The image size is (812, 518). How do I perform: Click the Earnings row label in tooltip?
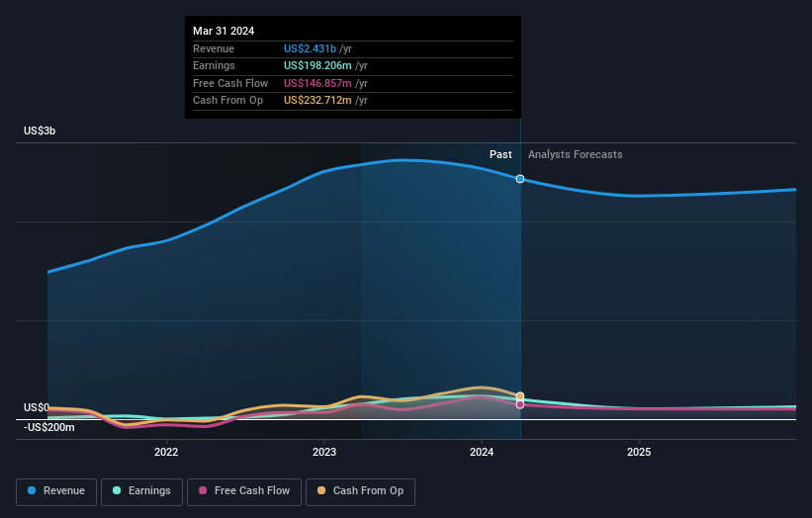point(214,65)
